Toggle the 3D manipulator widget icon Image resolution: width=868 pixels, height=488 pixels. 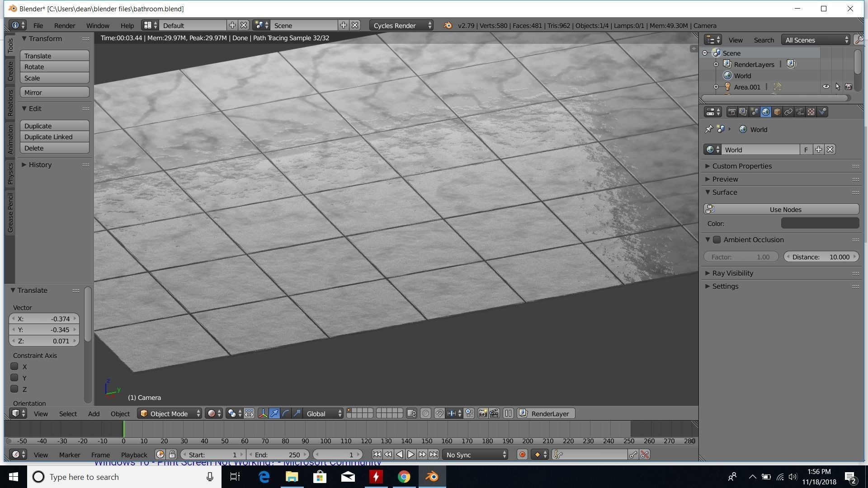point(263,413)
